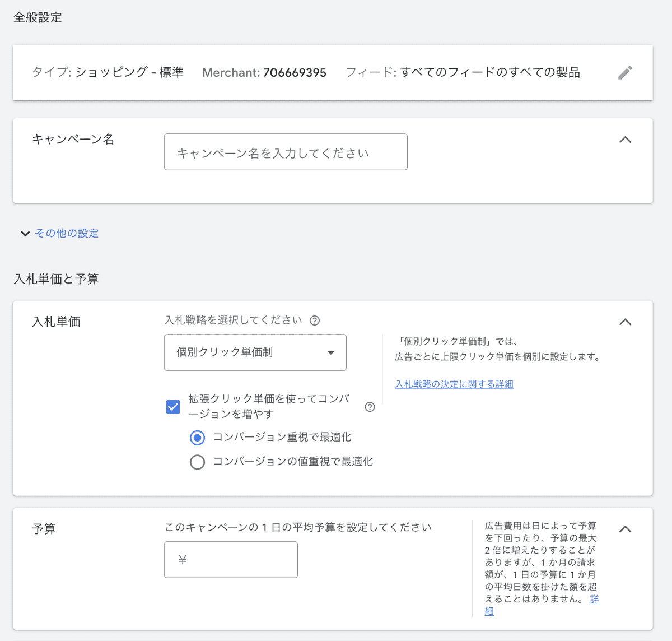Open the 詳細 link in budget note
This screenshot has width=672, height=641.
coord(594,599)
